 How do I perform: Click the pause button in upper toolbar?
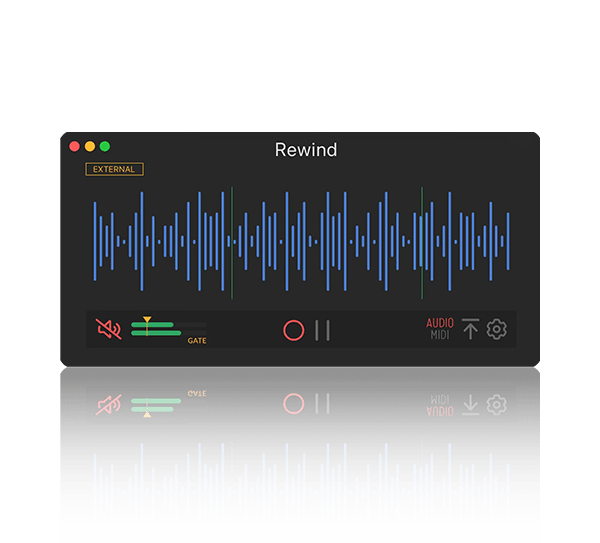(x=322, y=330)
